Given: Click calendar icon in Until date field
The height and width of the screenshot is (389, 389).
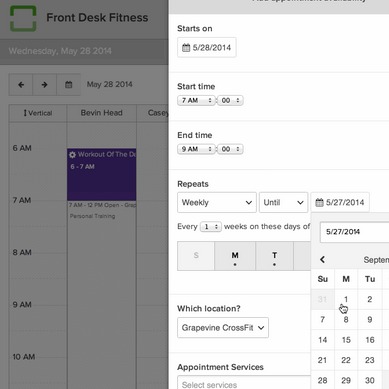Looking at the screenshot, I should [319, 202].
